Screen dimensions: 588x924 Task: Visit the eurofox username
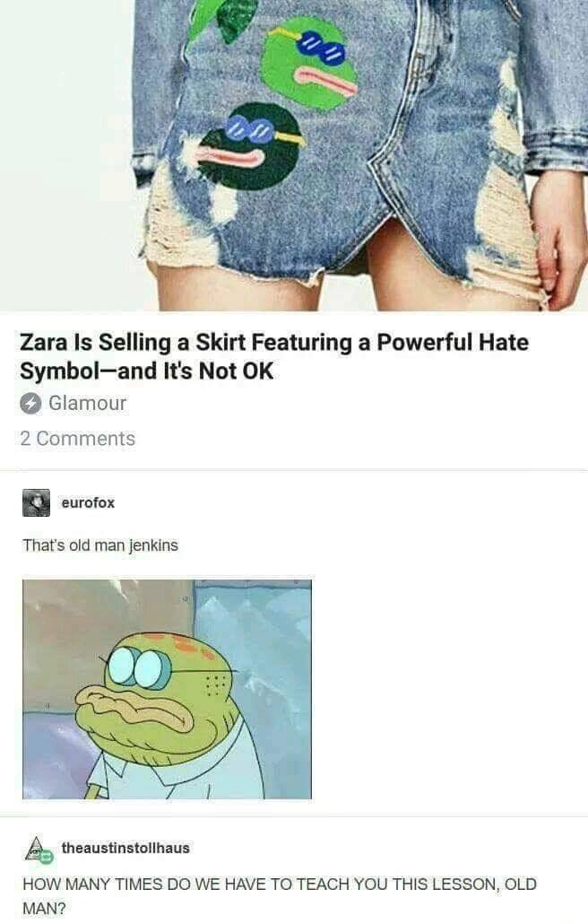point(88,502)
